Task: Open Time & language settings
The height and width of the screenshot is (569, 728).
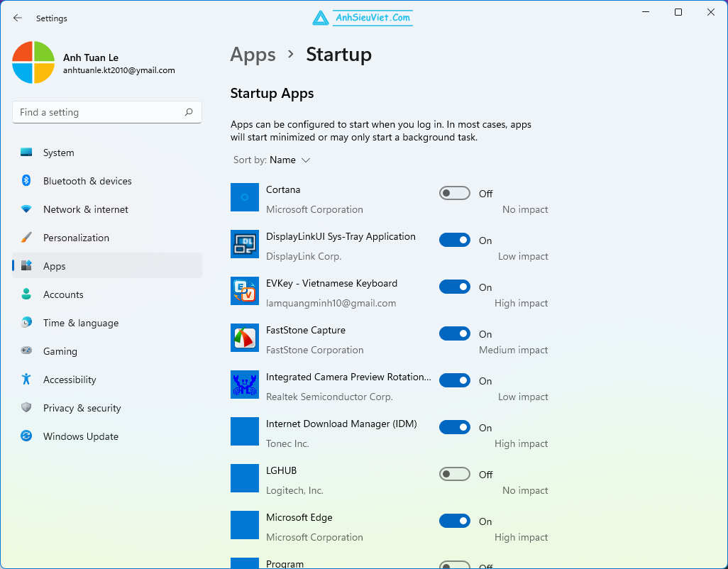Action: (x=107, y=322)
